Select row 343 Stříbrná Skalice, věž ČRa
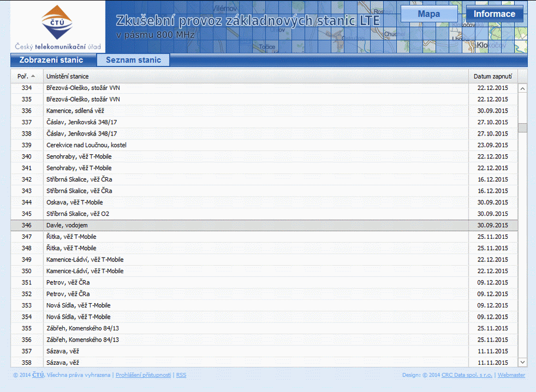Viewport: 536px width, 392px height. (x=264, y=191)
